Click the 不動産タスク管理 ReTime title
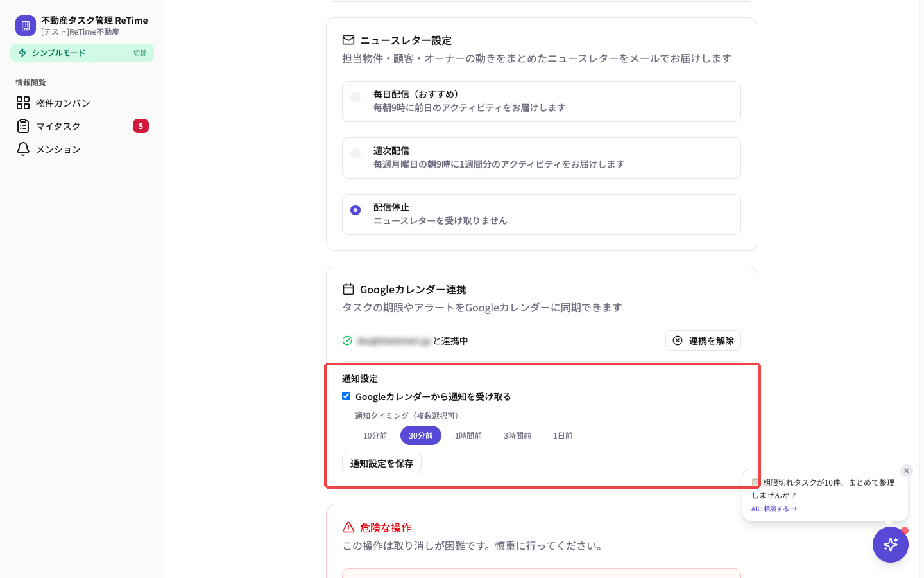The height and width of the screenshot is (578, 924). [x=94, y=21]
